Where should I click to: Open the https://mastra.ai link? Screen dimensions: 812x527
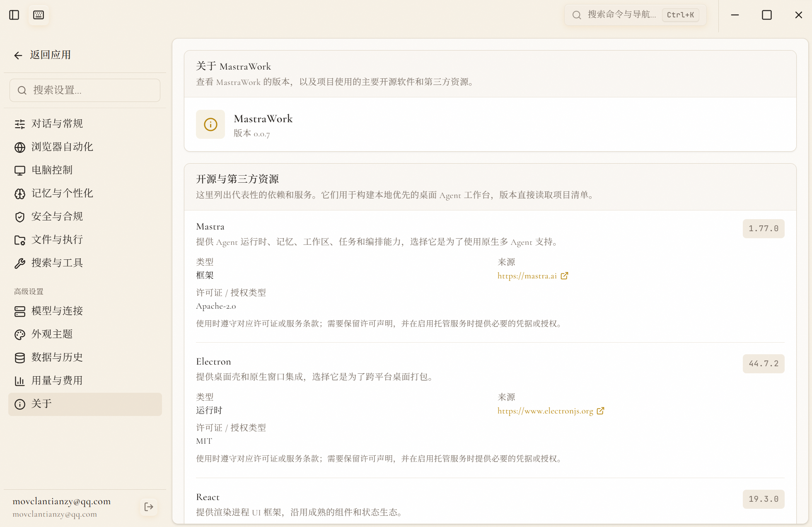click(527, 276)
